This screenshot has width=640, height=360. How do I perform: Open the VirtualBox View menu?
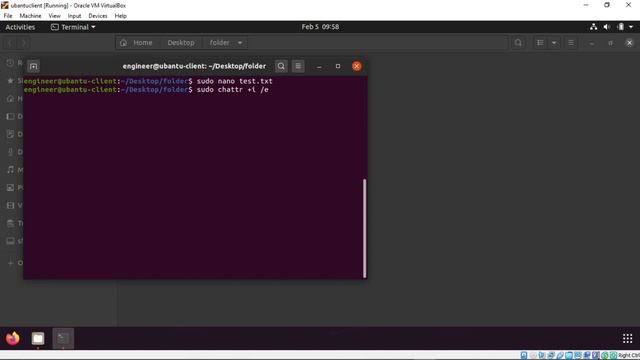click(x=54, y=16)
